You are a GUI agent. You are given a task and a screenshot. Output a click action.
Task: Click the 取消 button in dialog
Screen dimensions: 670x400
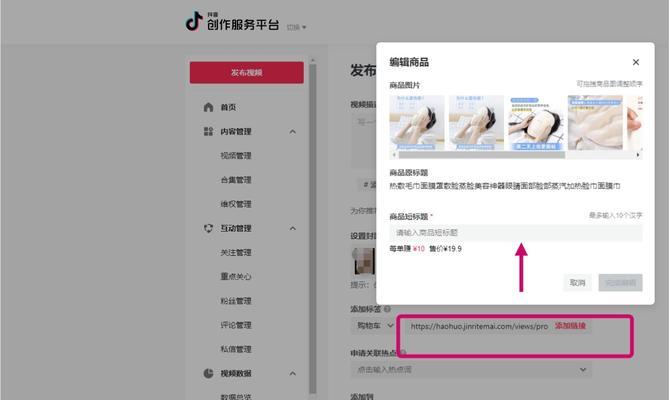coord(577,283)
